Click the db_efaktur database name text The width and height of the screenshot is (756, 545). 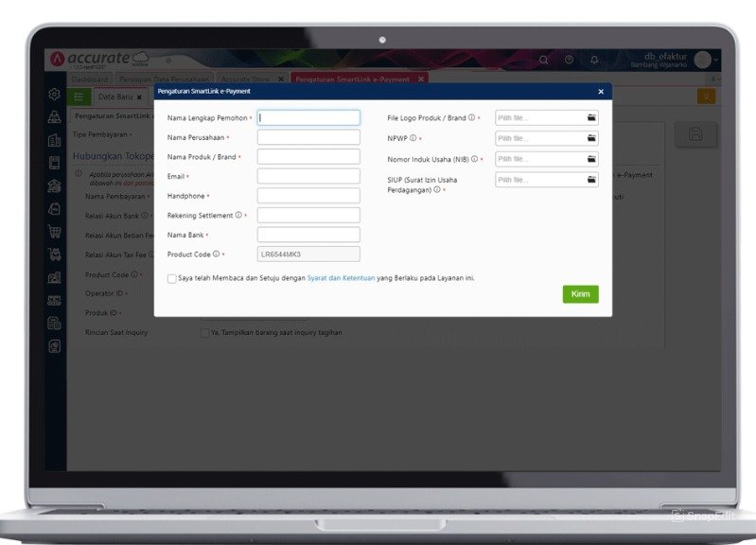pos(665,57)
